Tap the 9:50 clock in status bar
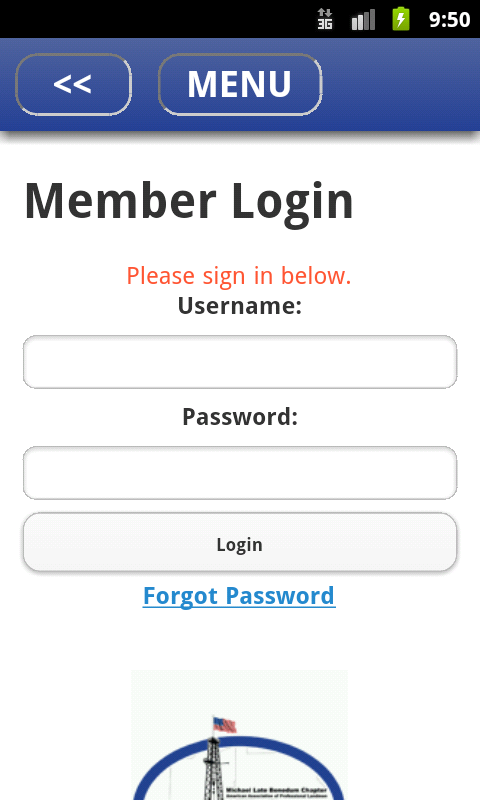The height and width of the screenshot is (800, 480). tap(449, 19)
